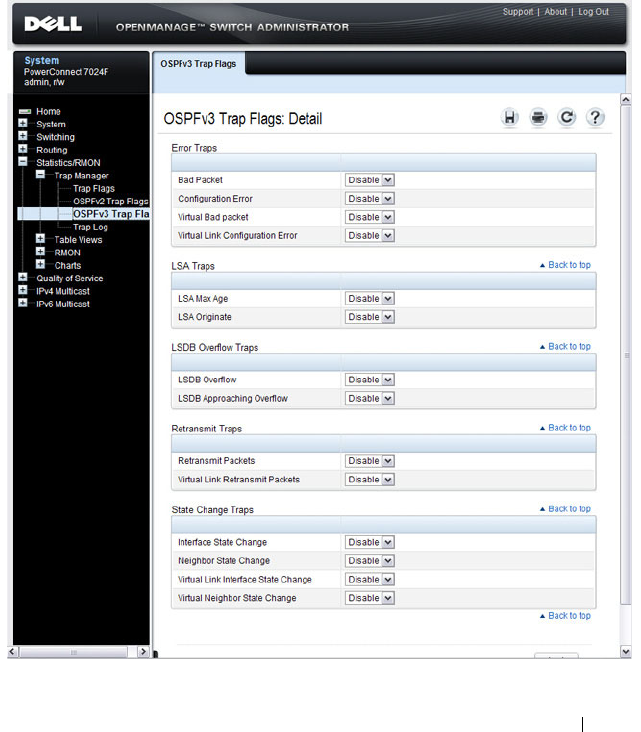Open Virtual Neighbor State Change dropdown
This screenshot has width=641, height=732.
pyautogui.click(x=370, y=598)
